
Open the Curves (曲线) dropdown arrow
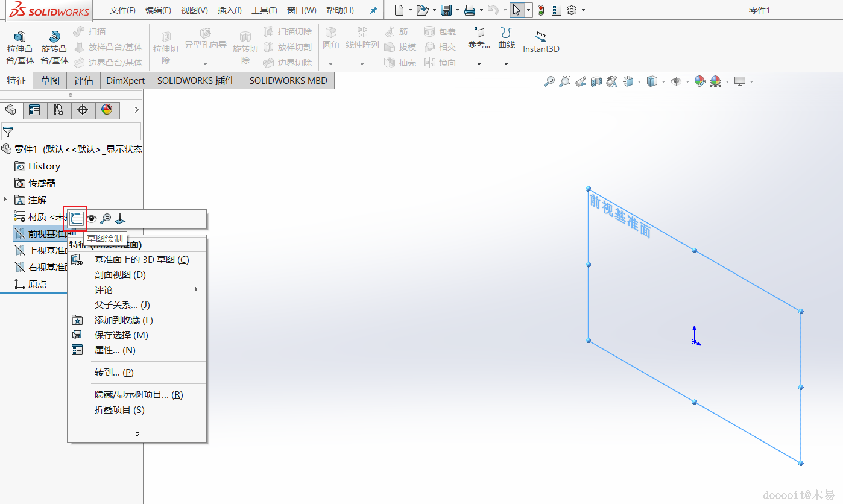coord(507,63)
